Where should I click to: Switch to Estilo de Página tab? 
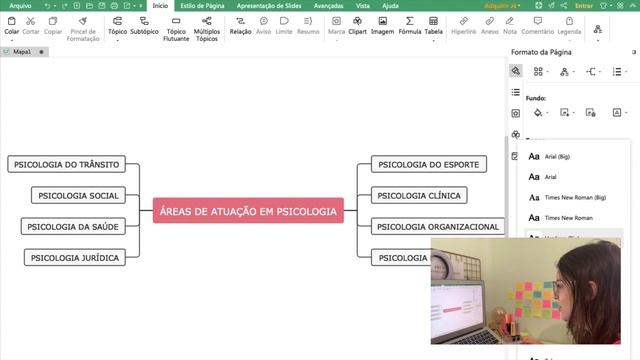click(202, 6)
